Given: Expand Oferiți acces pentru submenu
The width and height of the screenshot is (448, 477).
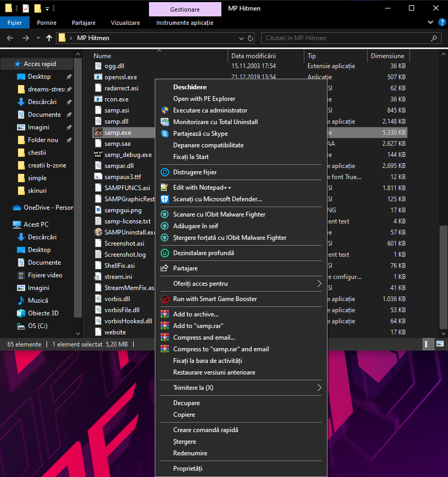Looking at the screenshot, I should (319, 284).
